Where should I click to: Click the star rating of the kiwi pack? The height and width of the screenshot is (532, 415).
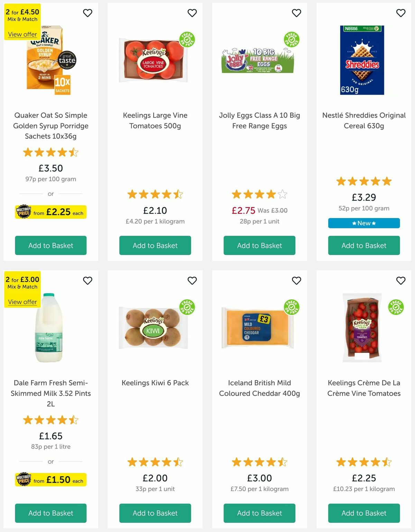click(155, 462)
